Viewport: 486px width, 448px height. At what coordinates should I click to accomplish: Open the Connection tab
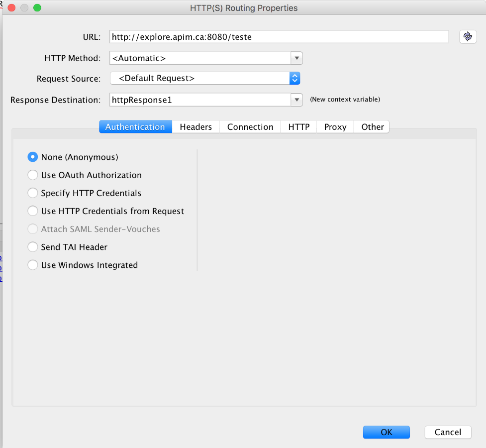tap(250, 126)
